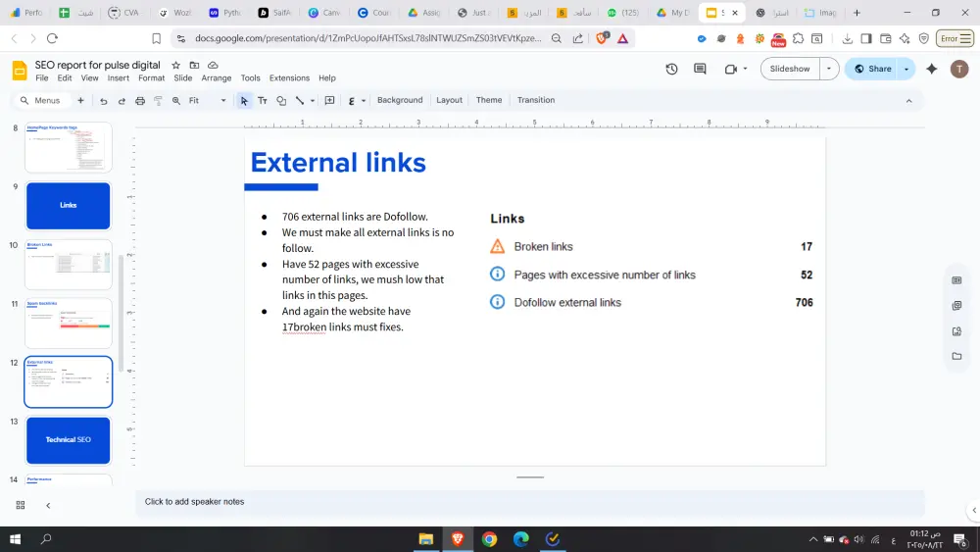980x552 pixels.
Task: Open the Windows Start menu
Action: click(x=15, y=539)
